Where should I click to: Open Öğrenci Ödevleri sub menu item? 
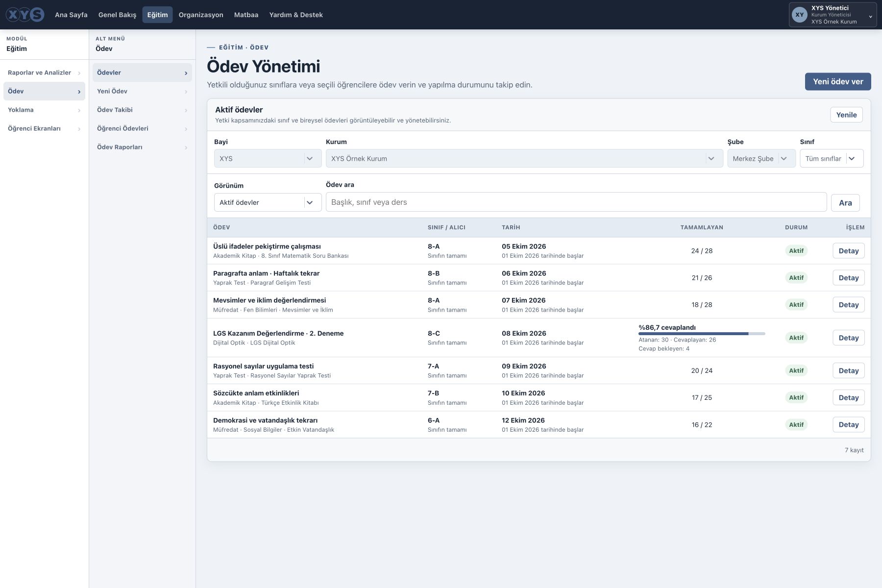pyautogui.click(x=142, y=128)
